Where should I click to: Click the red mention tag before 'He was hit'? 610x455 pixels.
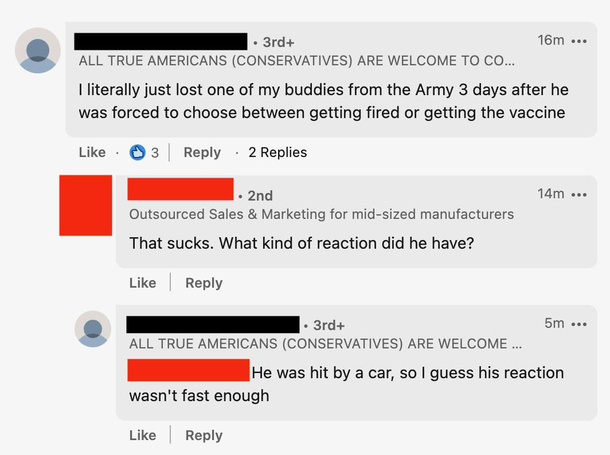coord(189,370)
